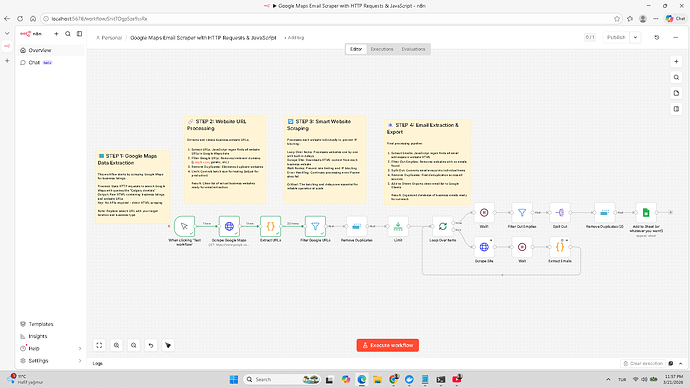
Task: Click the Publish button
Action: click(616, 37)
